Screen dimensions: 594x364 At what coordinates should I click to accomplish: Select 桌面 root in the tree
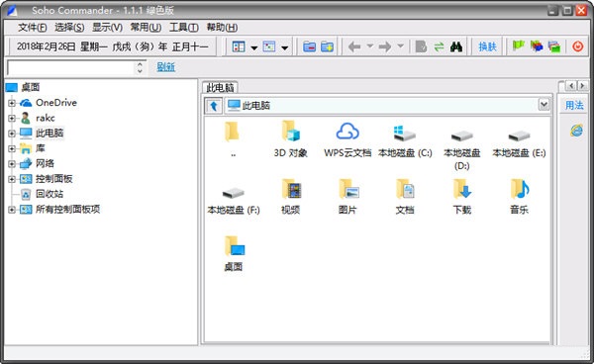[x=31, y=87]
